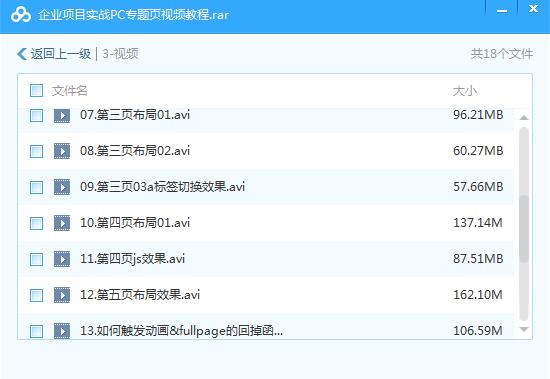Click video icon of 08.第三页布局02.avi
550x379 pixels.
62,151
